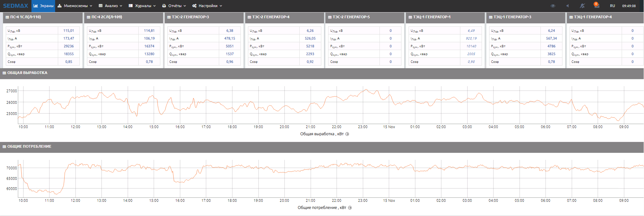644x216 pixels.
Task: Open the messages envelope with orange badge
Action: click(596, 6)
